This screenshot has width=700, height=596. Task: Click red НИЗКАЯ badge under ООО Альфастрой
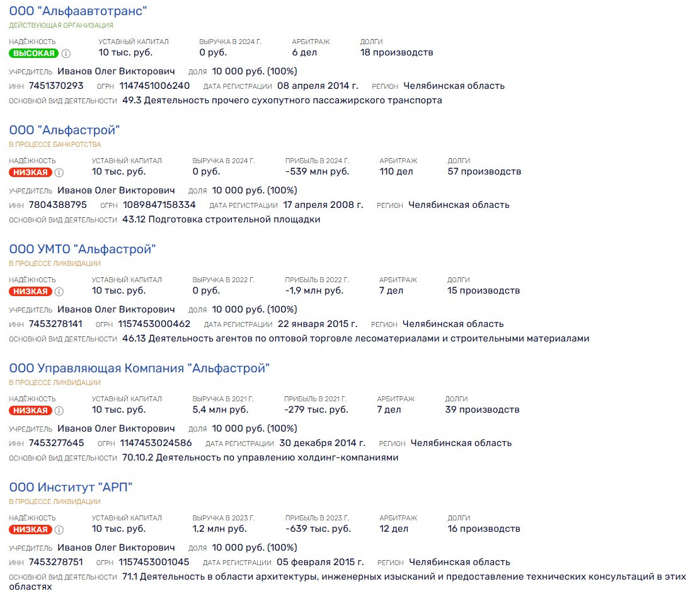[30, 173]
